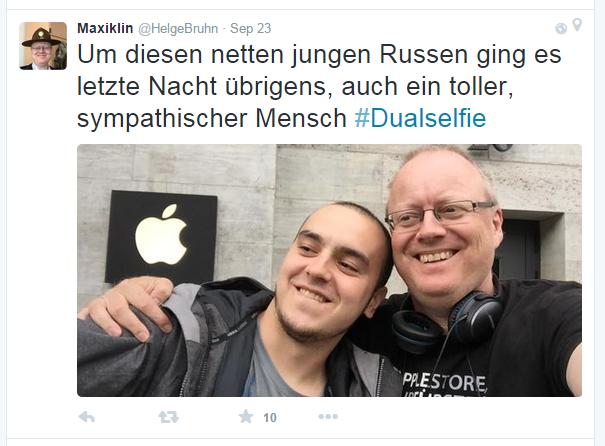Click the location pin icon
Viewport: 605px width, 446px height.
pos(577,25)
